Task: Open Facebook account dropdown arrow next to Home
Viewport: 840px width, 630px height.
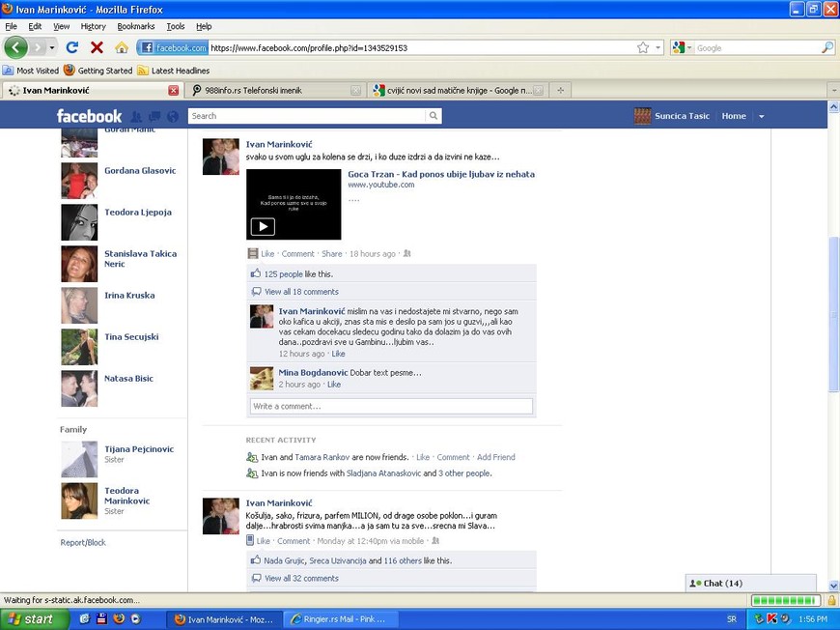Action: click(x=761, y=116)
